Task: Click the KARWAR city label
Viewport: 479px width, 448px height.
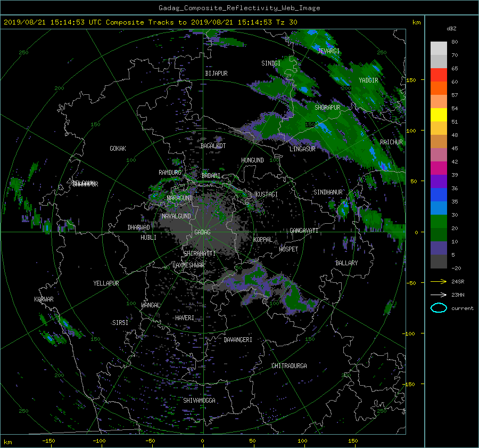Action: [x=44, y=299]
